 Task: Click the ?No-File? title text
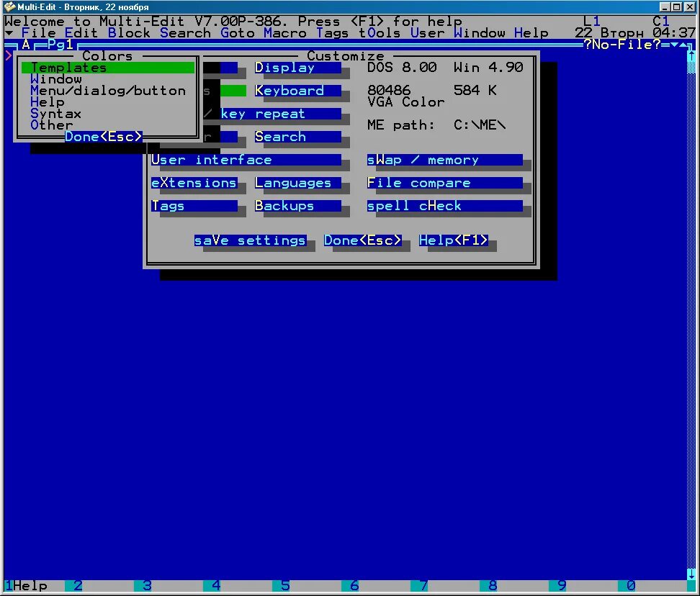[x=622, y=45]
